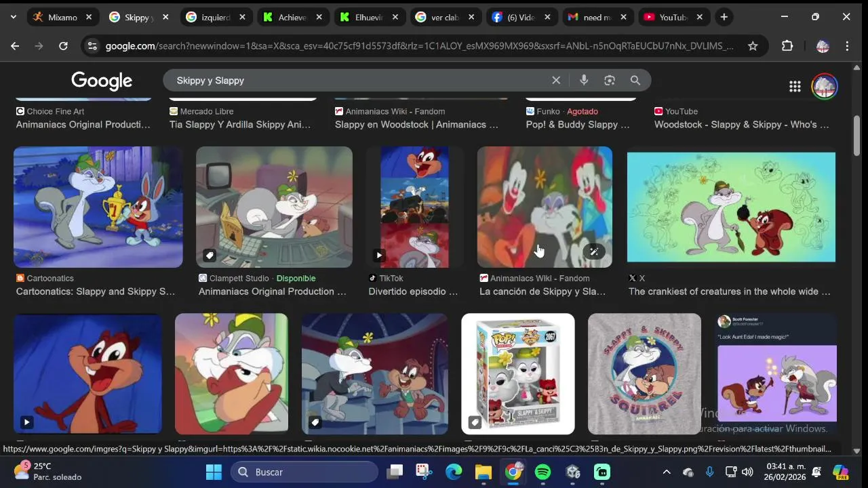Reload the current page
This screenshot has width=868, height=488.
click(63, 46)
